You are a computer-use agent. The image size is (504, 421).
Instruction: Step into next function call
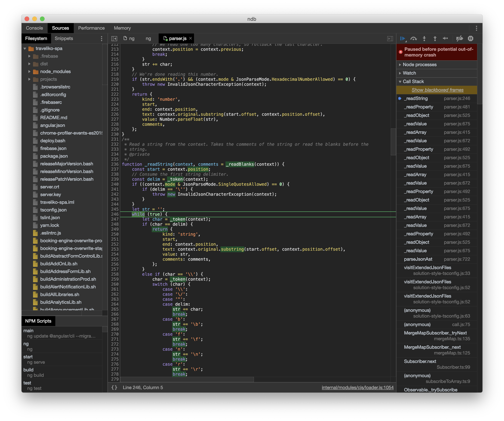pyautogui.click(x=424, y=39)
